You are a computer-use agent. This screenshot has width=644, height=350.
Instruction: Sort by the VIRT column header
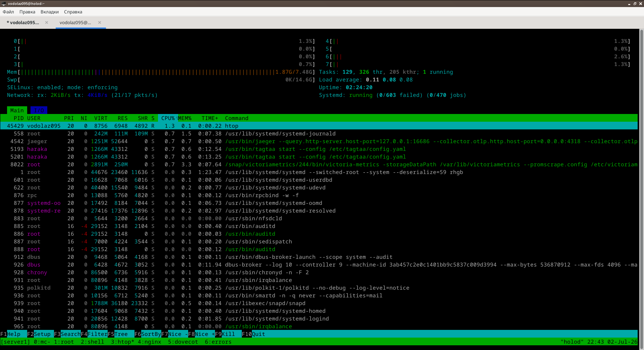click(101, 118)
